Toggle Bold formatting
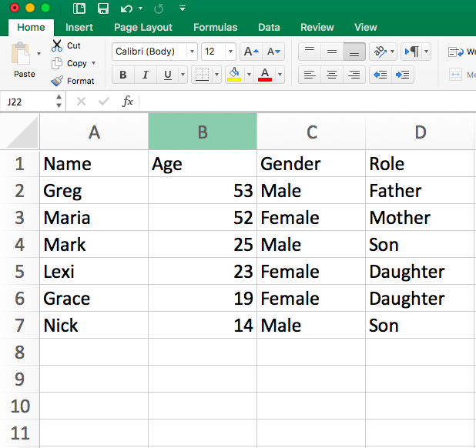Viewport: 476px width, 448px height. coord(122,75)
